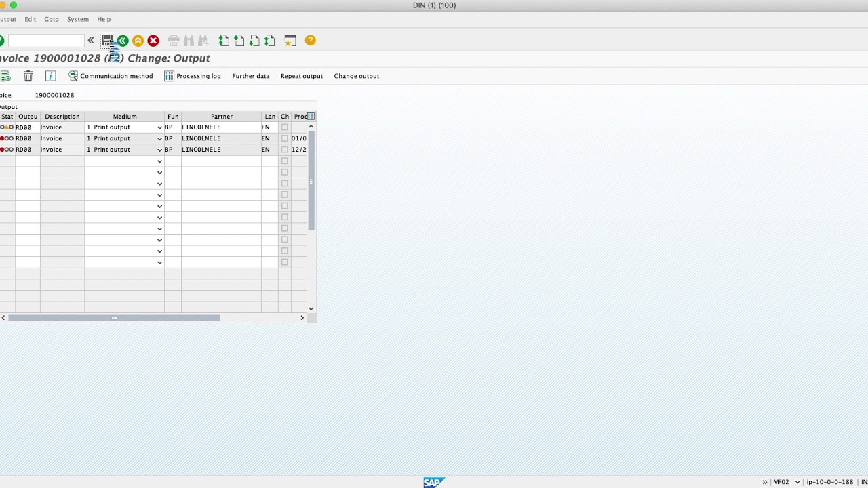Open Find with the binoculars icon
Image resolution: width=868 pixels, height=488 pixels.
(189, 41)
